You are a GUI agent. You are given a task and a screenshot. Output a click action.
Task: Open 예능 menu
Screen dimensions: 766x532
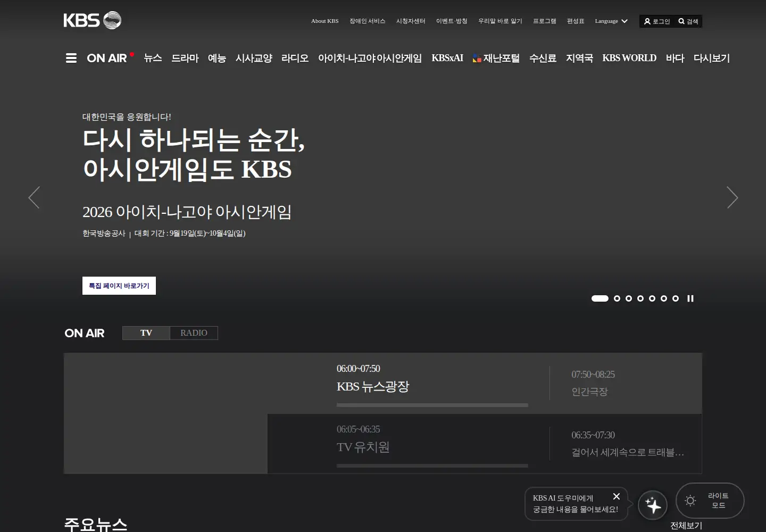pyautogui.click(x=217, y=58)
